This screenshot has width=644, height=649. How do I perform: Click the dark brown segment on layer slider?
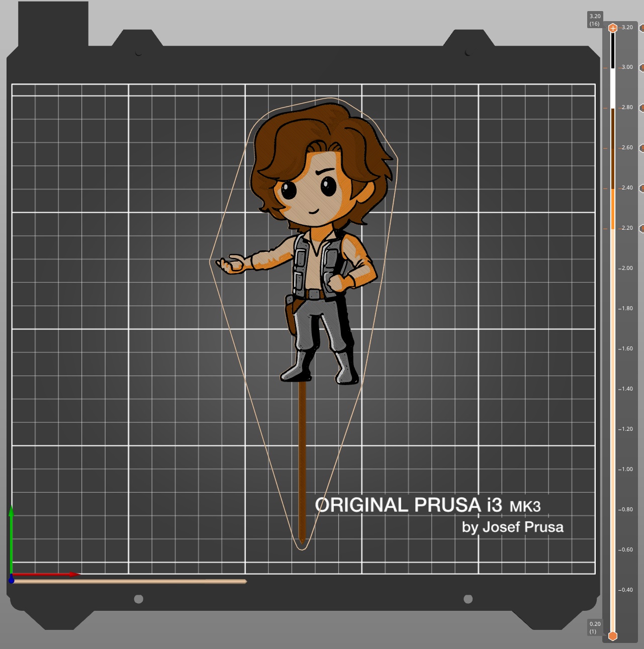coord(612,149)
